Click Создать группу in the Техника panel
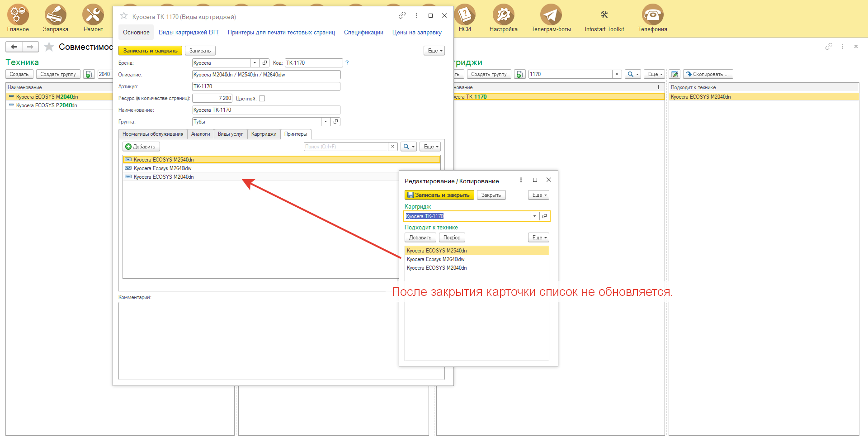The image size is (868, 438). point(58,74)
